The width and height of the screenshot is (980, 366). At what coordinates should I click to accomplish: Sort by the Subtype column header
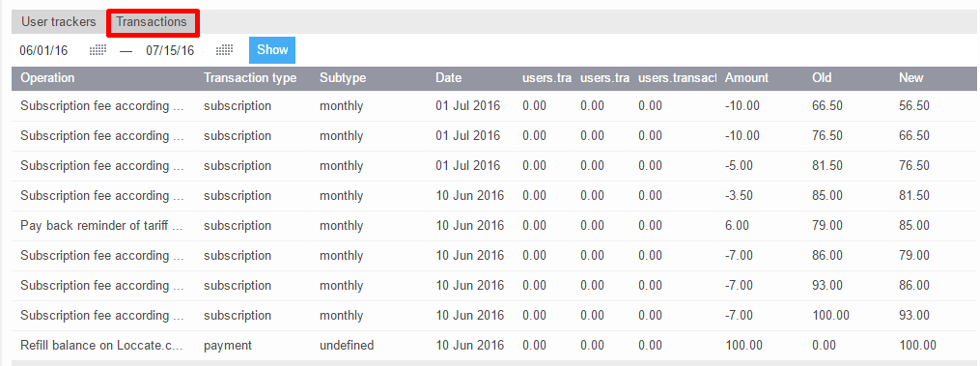343,78
